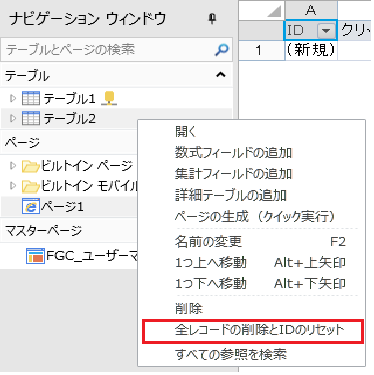Choose ページの生成 (クイック実行)
374x375 pixels.
pyautogui.click(x=251, y=217)
